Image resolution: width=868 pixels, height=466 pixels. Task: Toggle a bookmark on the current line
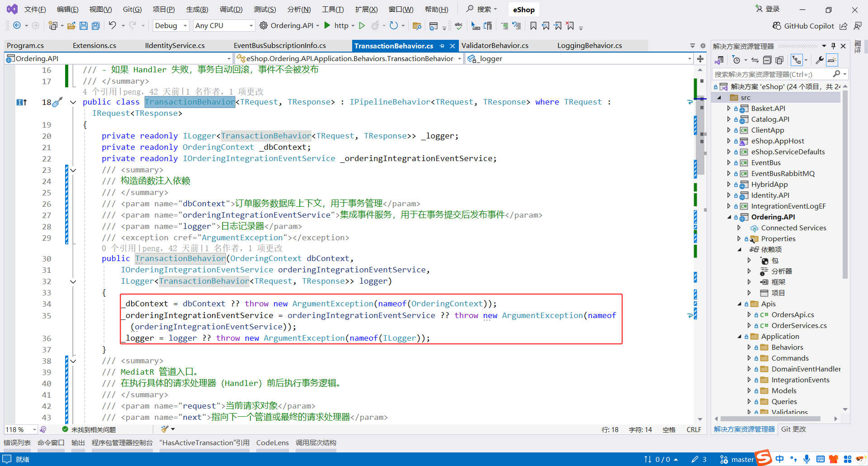click(533, 26)
